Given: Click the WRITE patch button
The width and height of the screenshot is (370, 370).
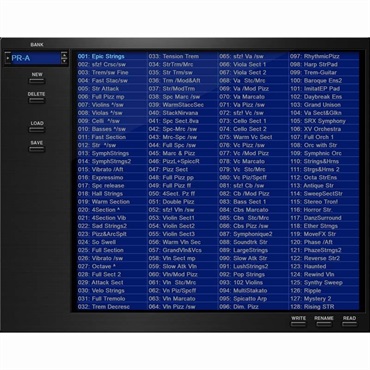Looking at the screenshot, I should tap(298, 324).
